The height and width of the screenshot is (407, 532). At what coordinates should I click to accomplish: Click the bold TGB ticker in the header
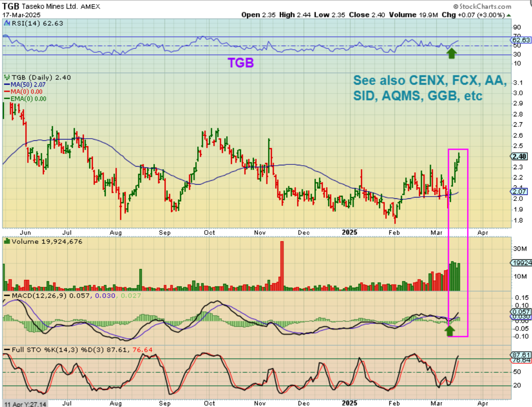[x=11, y=6]
